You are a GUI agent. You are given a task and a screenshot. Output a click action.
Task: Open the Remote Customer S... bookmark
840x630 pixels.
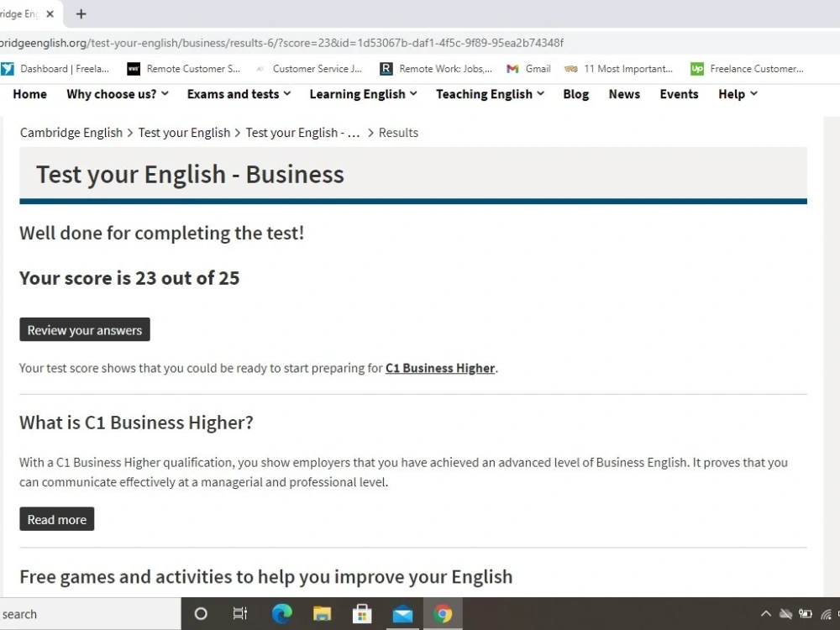coord(183,69)
